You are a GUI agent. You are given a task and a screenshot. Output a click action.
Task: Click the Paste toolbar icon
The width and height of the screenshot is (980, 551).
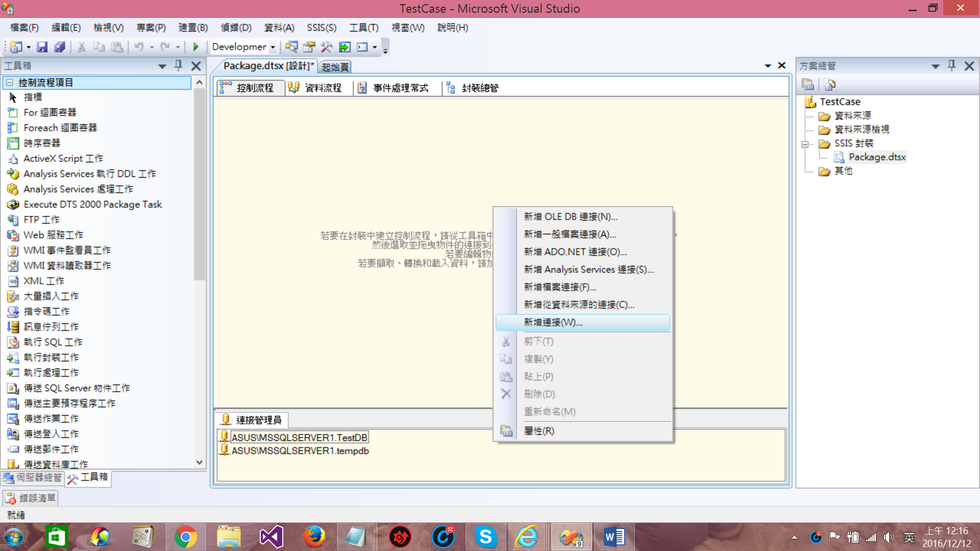point(117,47)
